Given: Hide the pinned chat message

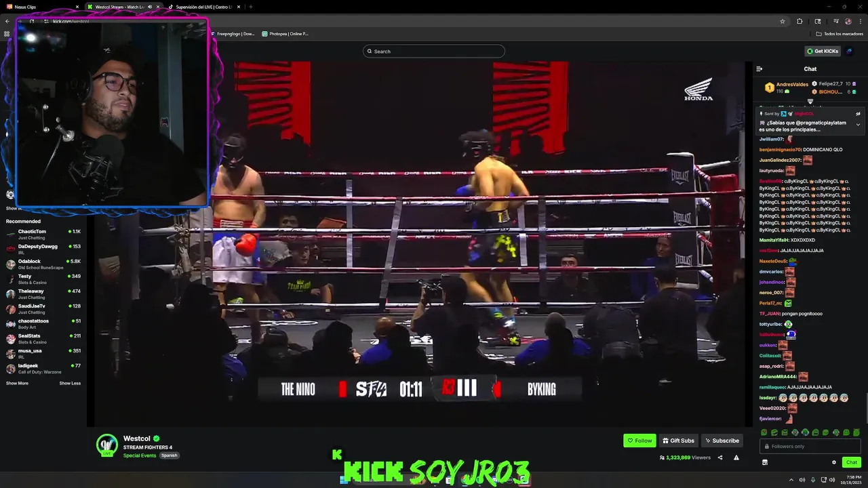Looking at the screenshot, I should 858,114.
